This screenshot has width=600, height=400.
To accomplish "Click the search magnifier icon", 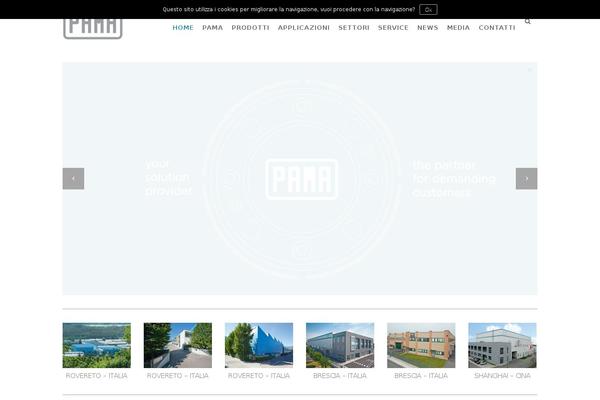I will pyautogui.click(x=528, y=21).
